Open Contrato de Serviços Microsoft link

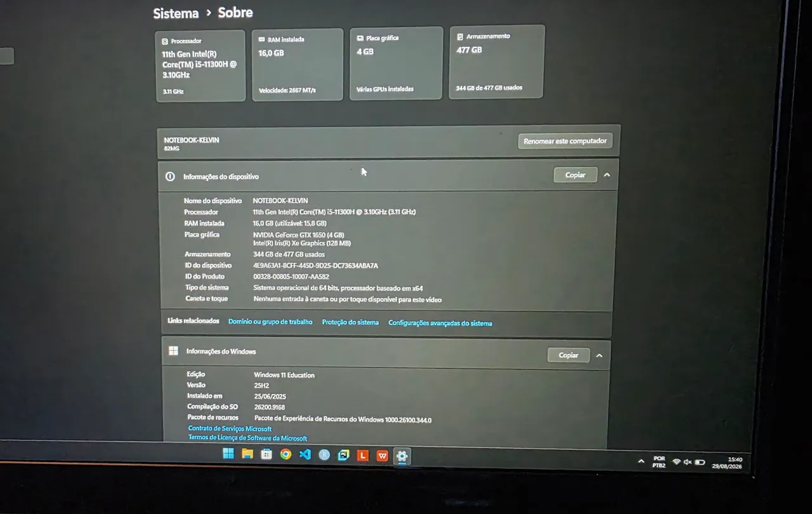(230, 429)
